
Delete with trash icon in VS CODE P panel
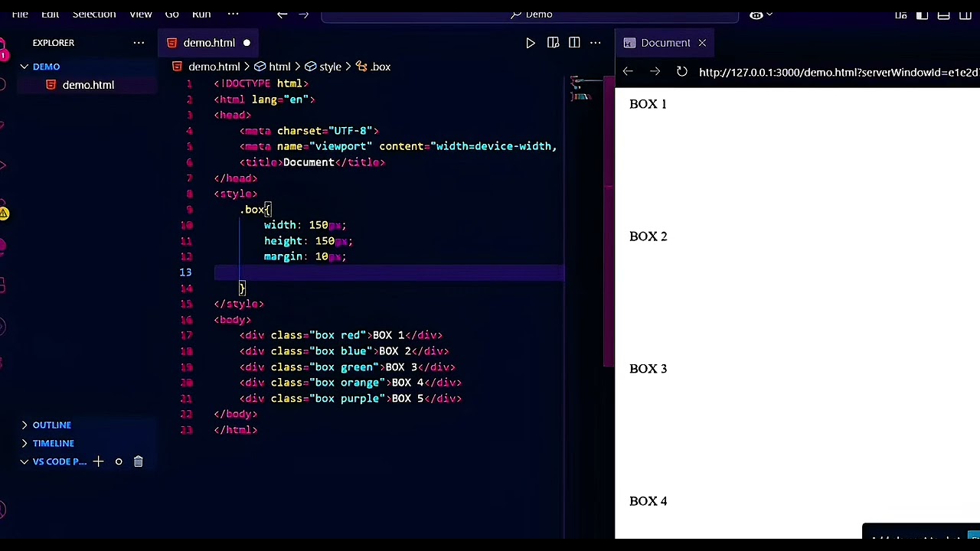(x=139, y=461)
